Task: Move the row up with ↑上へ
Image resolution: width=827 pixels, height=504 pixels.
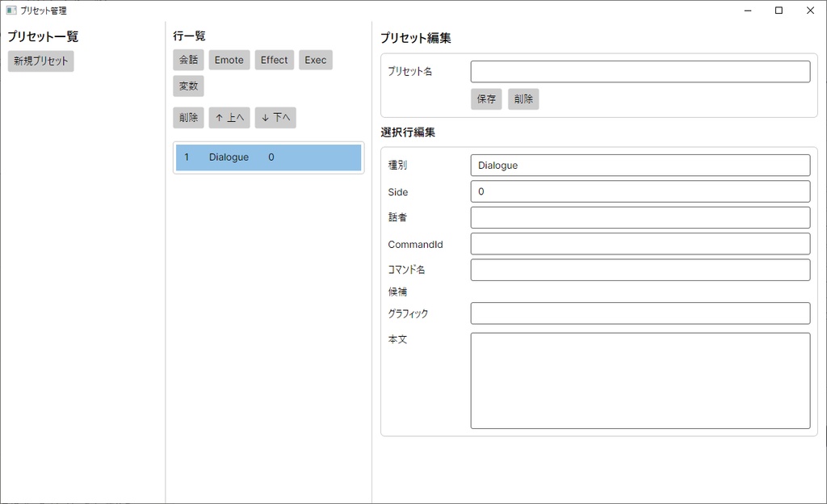Action: 229,117
